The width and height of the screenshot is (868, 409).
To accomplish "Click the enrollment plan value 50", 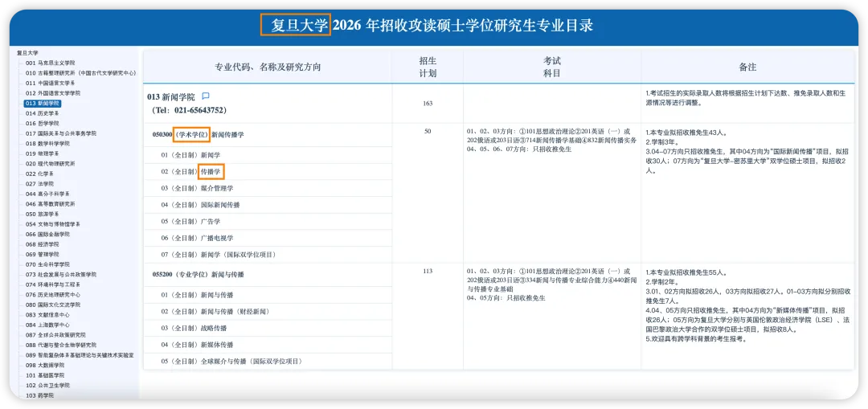I will click(x=428, y=131).
